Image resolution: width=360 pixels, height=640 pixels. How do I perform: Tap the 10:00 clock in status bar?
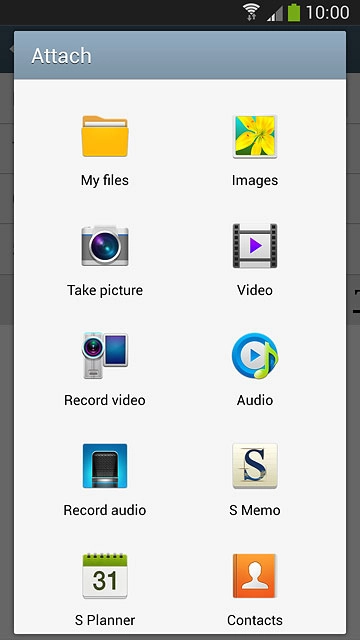click(x=328, y=12)
